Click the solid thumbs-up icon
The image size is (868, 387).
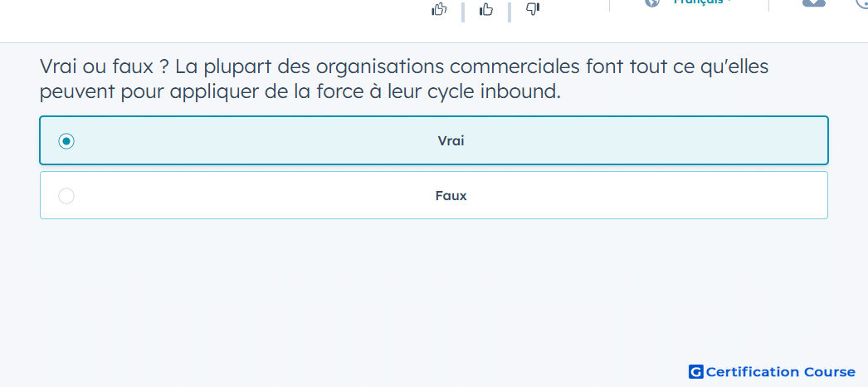[x=486, y=9]
